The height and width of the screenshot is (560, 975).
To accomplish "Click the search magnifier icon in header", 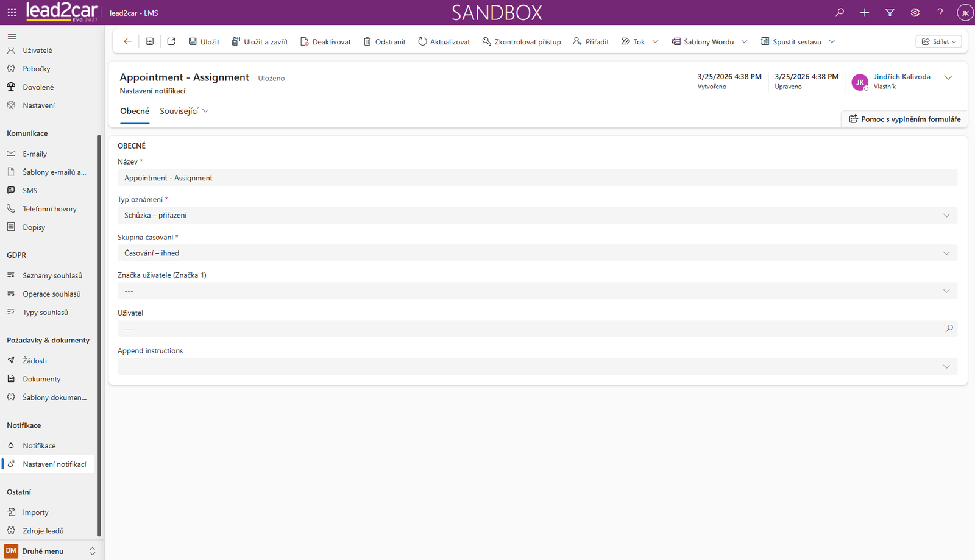I will (840, 12).
